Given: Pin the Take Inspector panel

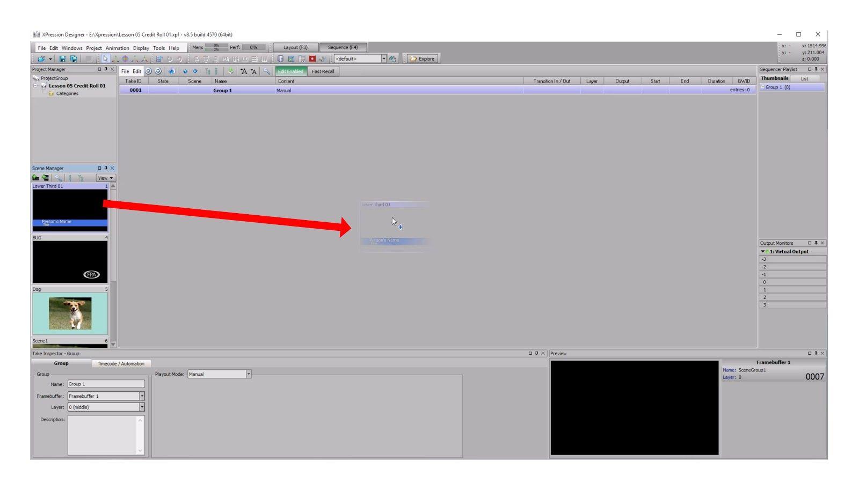Looking at the screenshot, I should coord(536,353).
